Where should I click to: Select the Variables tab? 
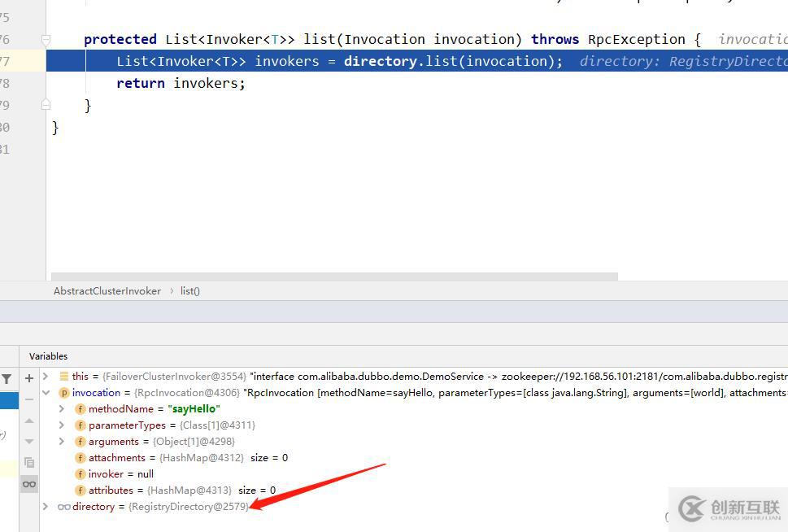(48, 356)
